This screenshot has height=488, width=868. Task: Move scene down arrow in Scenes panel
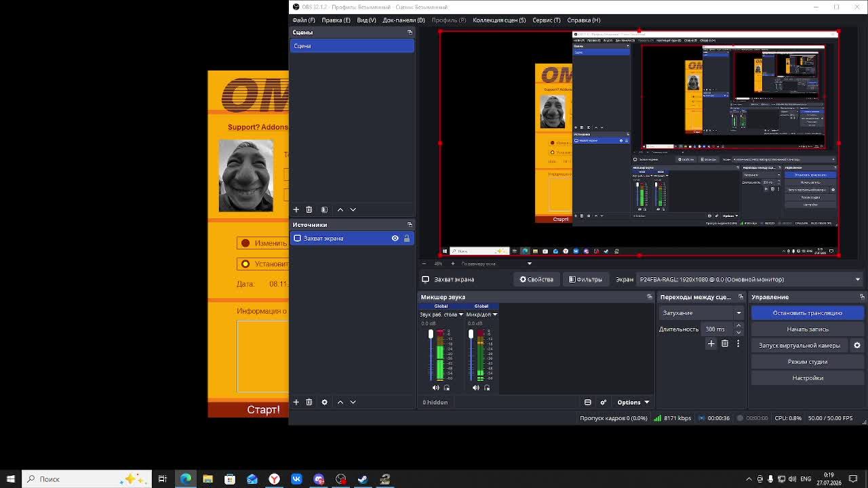[353, 209]
